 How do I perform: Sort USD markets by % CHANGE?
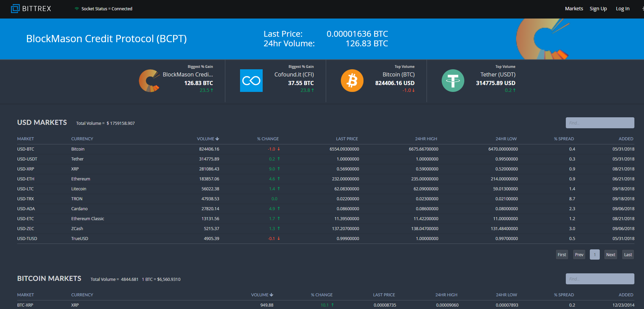click(268, 139)
